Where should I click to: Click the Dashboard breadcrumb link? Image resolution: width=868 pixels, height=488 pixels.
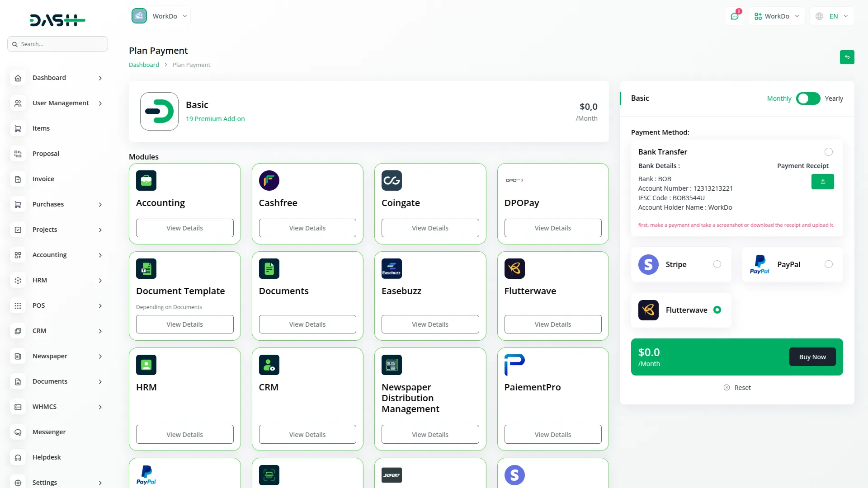pos(144,65)
